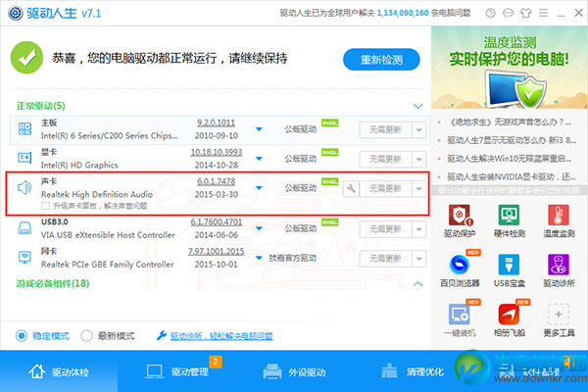Screen dimensions: 588x392
Task: Open the 驱动人生7显示无驱动 article link
Action: point(512,140)
